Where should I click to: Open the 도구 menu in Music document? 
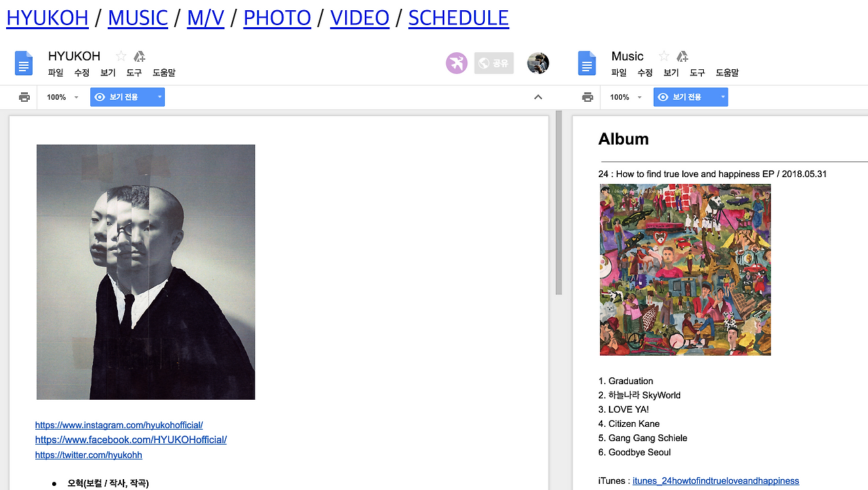[697, 73]
